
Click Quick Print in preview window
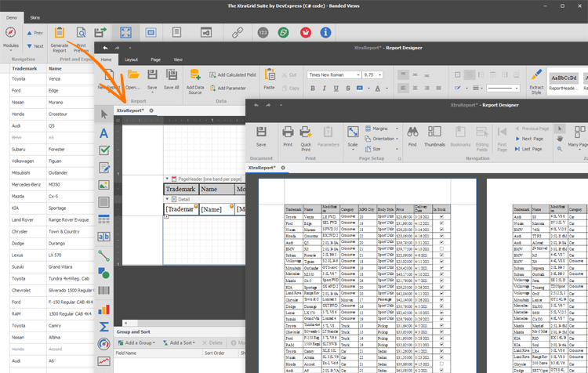click(x=306, y=132)
